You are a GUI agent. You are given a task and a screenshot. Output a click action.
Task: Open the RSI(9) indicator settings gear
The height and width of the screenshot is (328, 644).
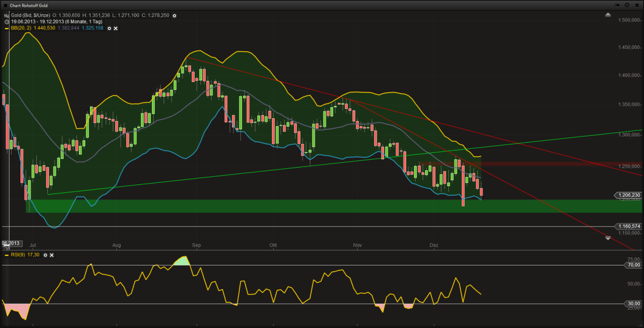(x=45, y=255)
